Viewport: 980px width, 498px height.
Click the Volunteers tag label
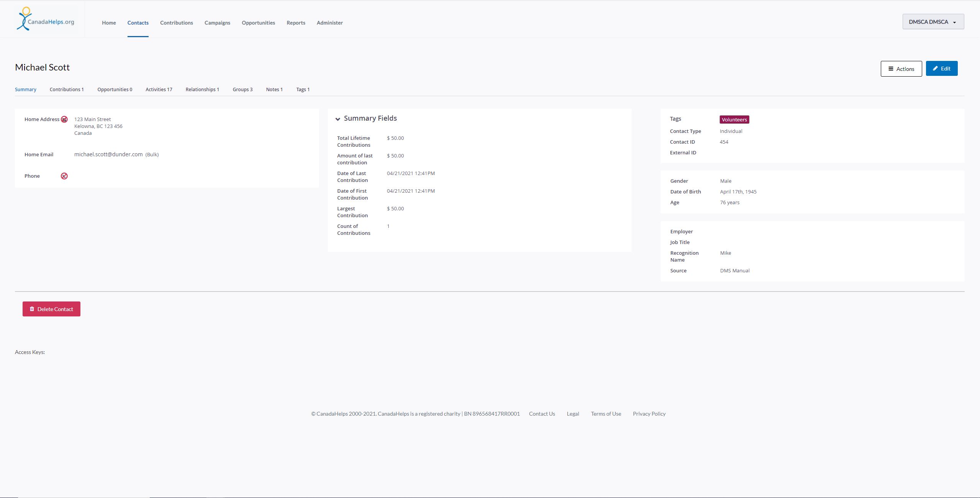click(735, 120)
